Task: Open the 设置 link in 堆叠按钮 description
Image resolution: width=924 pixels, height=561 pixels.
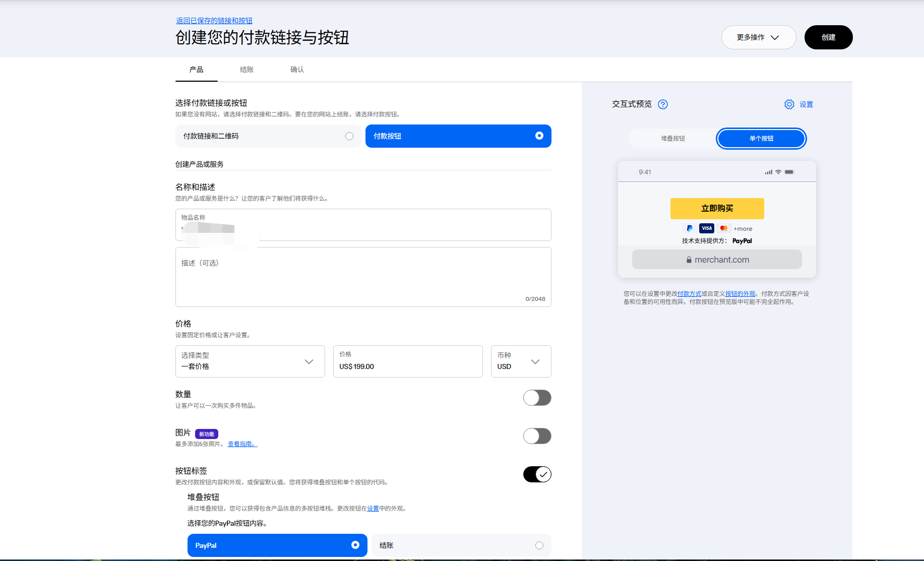Action: coord(373,509)
